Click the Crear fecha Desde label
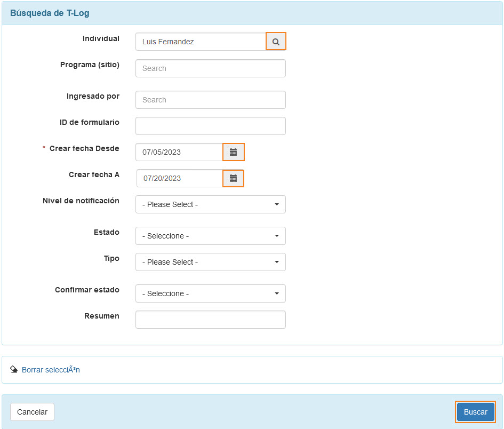 pyautogui.click(x=84, y=148)
